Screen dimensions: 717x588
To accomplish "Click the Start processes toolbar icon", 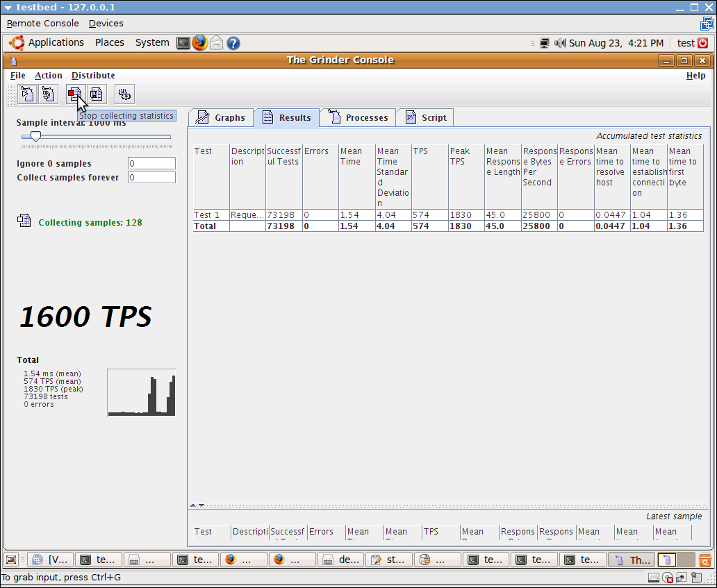I will 27,94.
